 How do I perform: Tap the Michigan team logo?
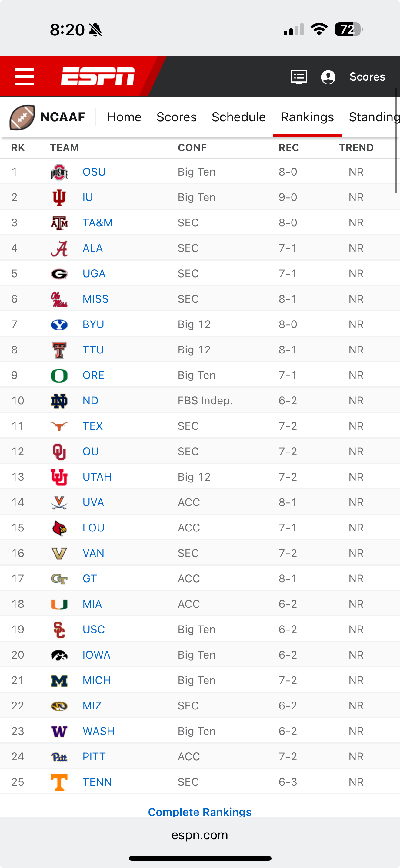(x=59, y=681)
